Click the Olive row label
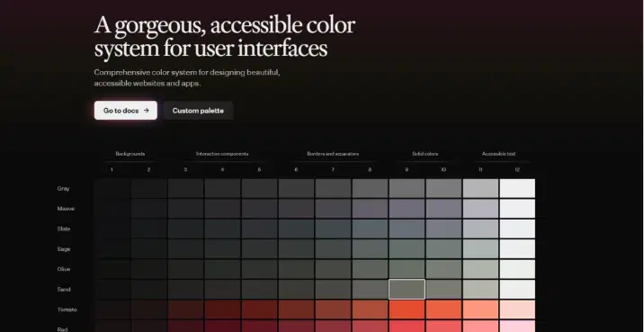 click(64, 269)
